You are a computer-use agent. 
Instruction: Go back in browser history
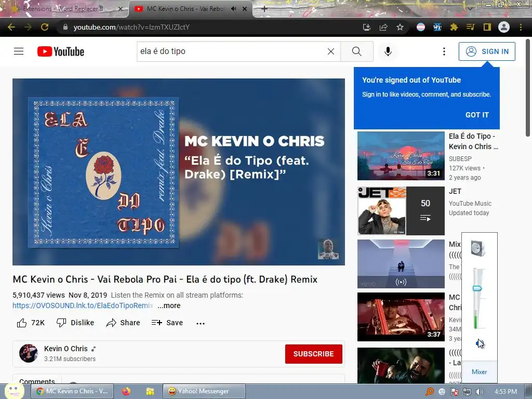click(x=11, y=27)
